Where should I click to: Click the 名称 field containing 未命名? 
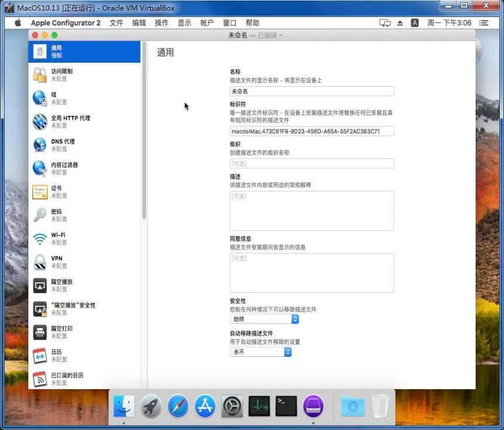(311, 91)
